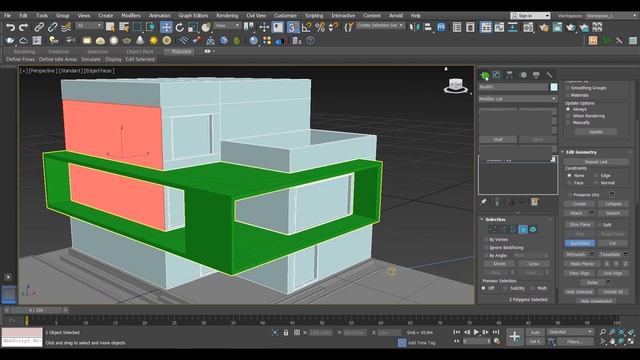Image resolution: width=640 pixels, height=360 pixels.
Task: Enable the Ignore Backfacing checkbox
Action: click(486, 247)
